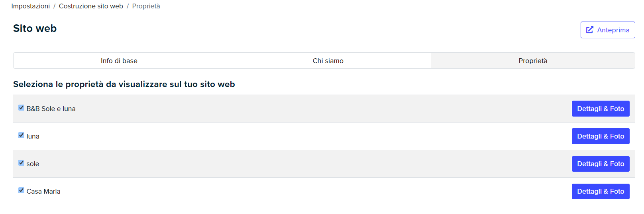Open Costruzione sito web breadcrumb link
Image resolution: width=644 pixels, height=214 pixels.
tap(91, 6)
